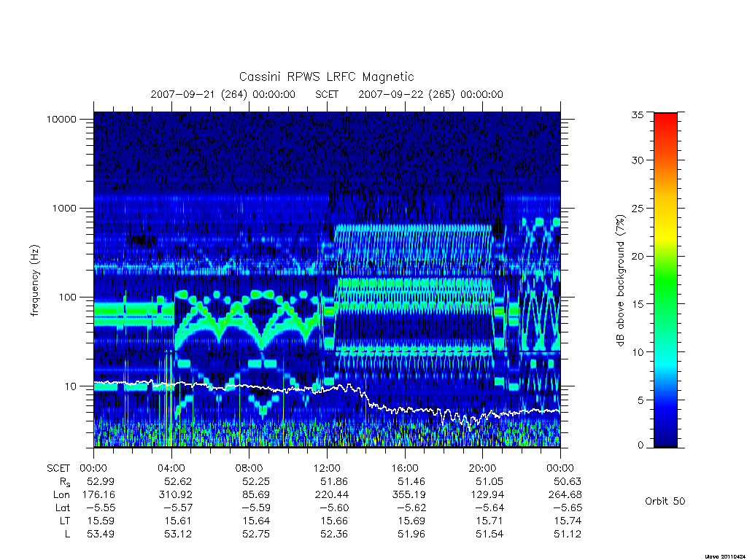Click the L value 52.75

pos(256,534)
